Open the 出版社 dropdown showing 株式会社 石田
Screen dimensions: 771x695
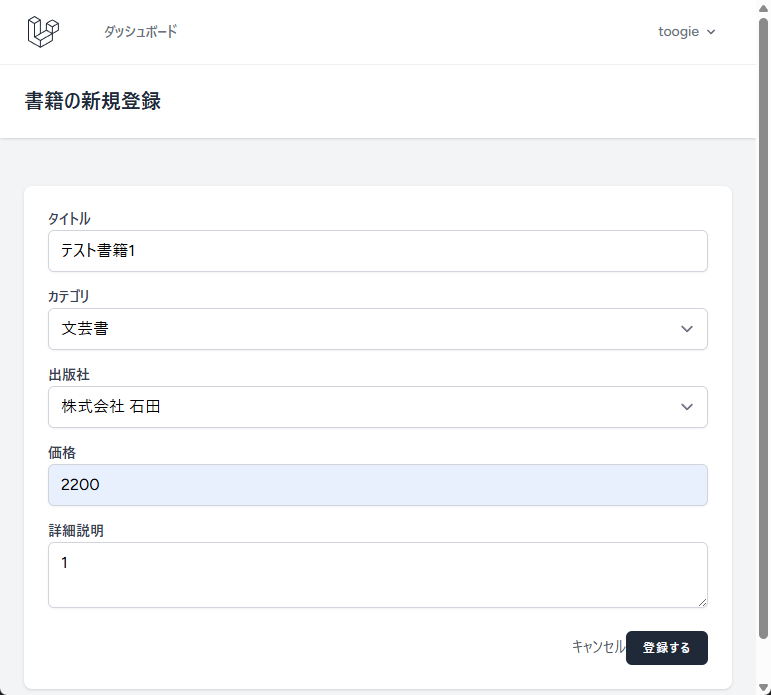pyautogui.click(x=377, y=407)
